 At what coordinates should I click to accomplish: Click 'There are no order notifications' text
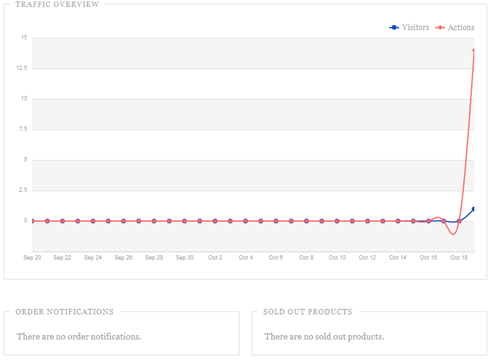pos(79,337)
